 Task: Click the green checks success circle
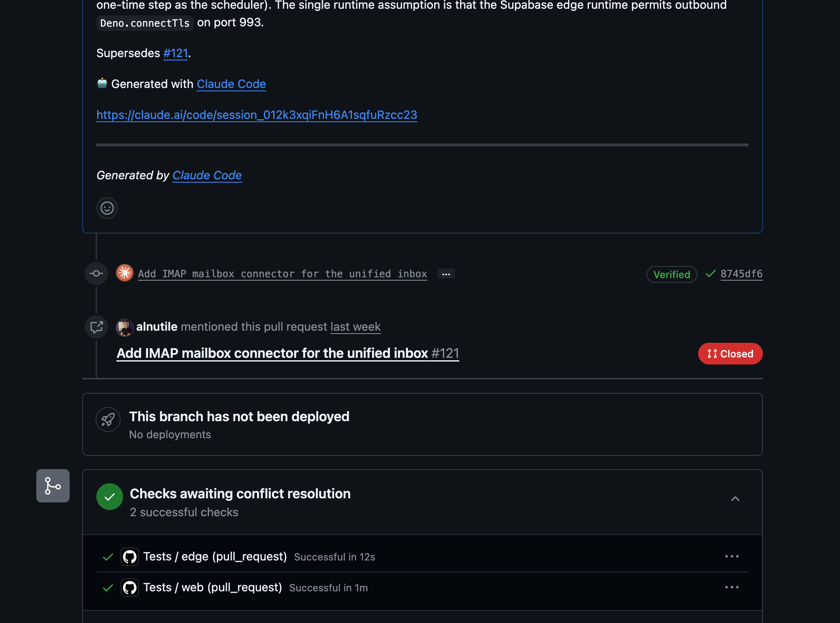click(x=110, y=497)
